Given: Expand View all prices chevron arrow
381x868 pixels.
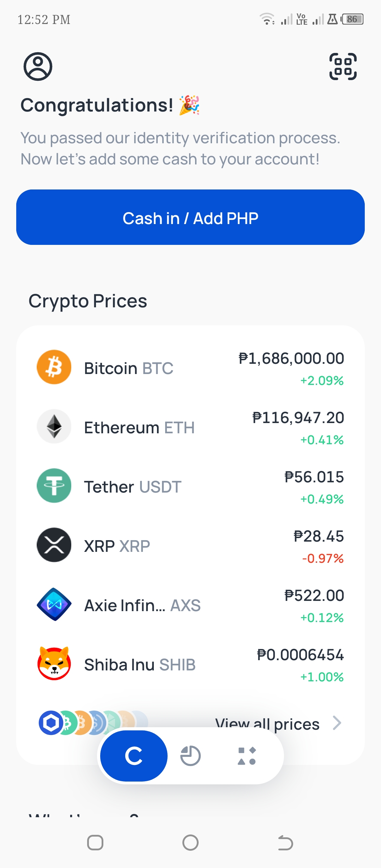Looking at the screenshot, I should (337, 723).
